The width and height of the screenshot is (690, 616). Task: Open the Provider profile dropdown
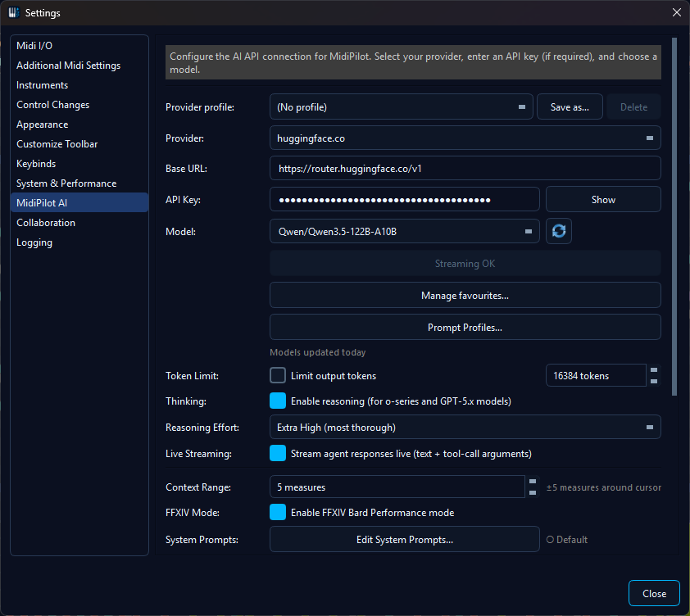click(x=401, y=107)
